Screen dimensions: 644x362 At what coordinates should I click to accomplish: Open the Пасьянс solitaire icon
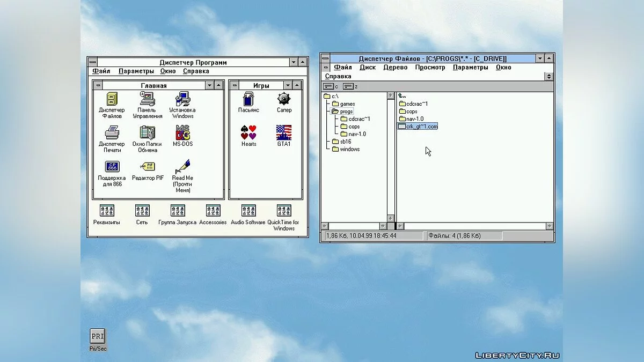[248, 99]
